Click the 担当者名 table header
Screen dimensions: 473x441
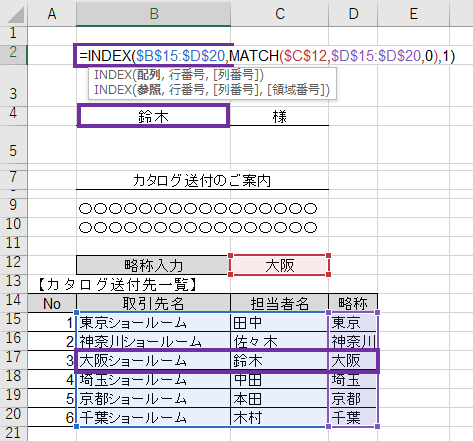pos(279,303)
